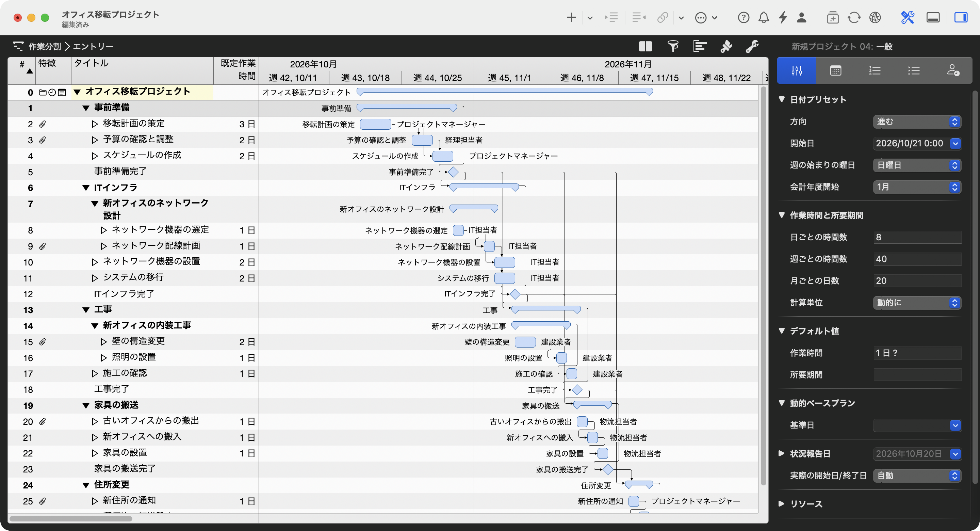Click the view selector icon beside 作業分割
Screen dimensions: 980x531
[18, 46]
